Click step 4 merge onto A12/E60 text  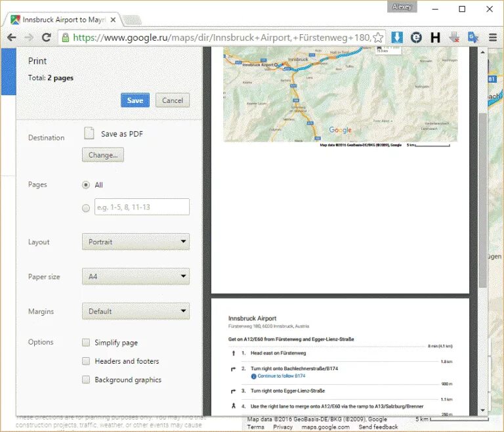(337, 406)
